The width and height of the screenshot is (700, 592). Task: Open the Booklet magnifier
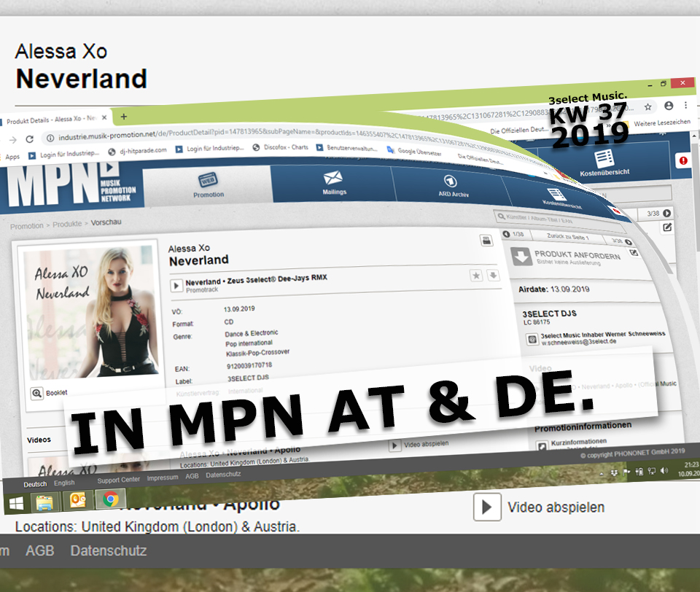pos(36,393)
